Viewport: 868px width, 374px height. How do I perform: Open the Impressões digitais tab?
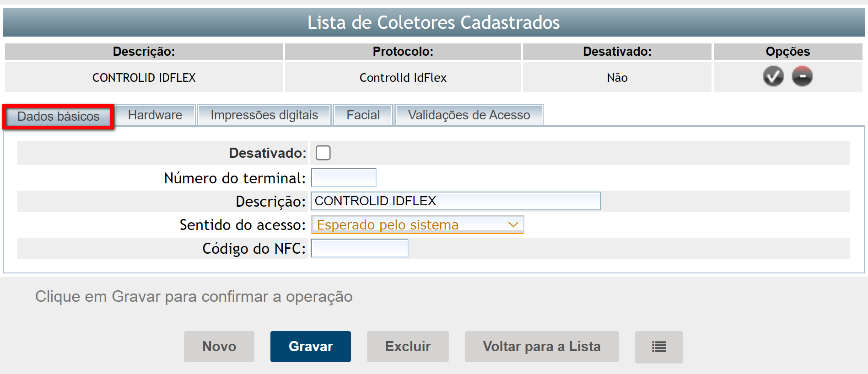tap(264, 115)
